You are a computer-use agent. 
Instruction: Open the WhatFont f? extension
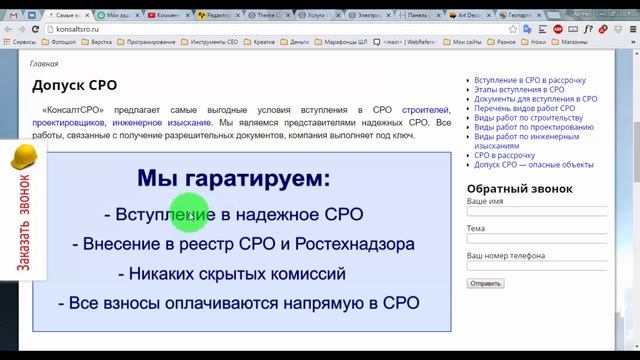[x=588, y=29]
